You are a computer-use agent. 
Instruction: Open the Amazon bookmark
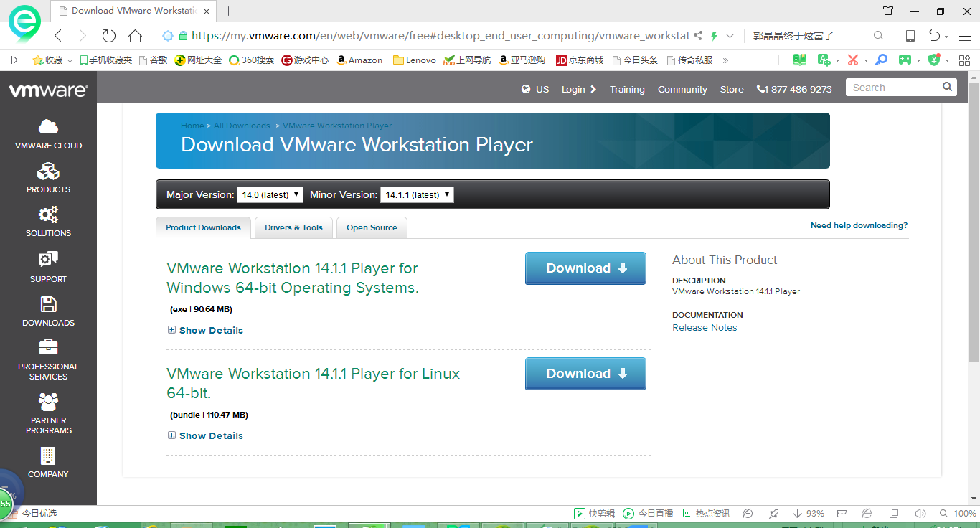[359, 60]
